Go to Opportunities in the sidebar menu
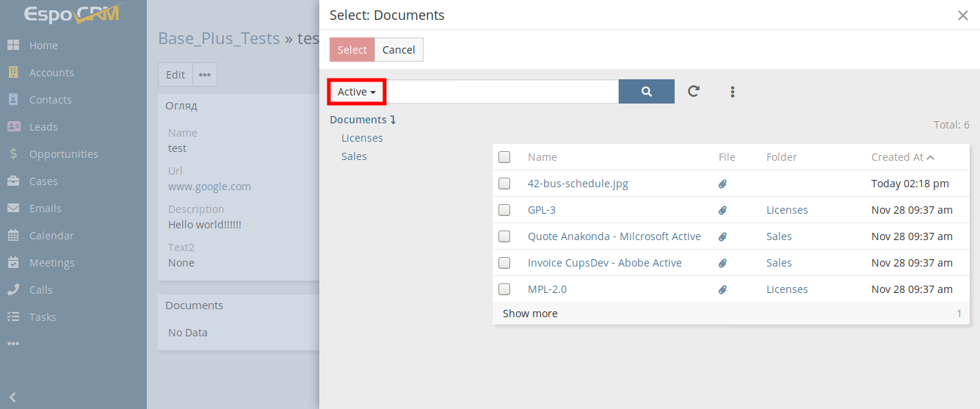This screenshot has height=409, width=980. (63, 154)
